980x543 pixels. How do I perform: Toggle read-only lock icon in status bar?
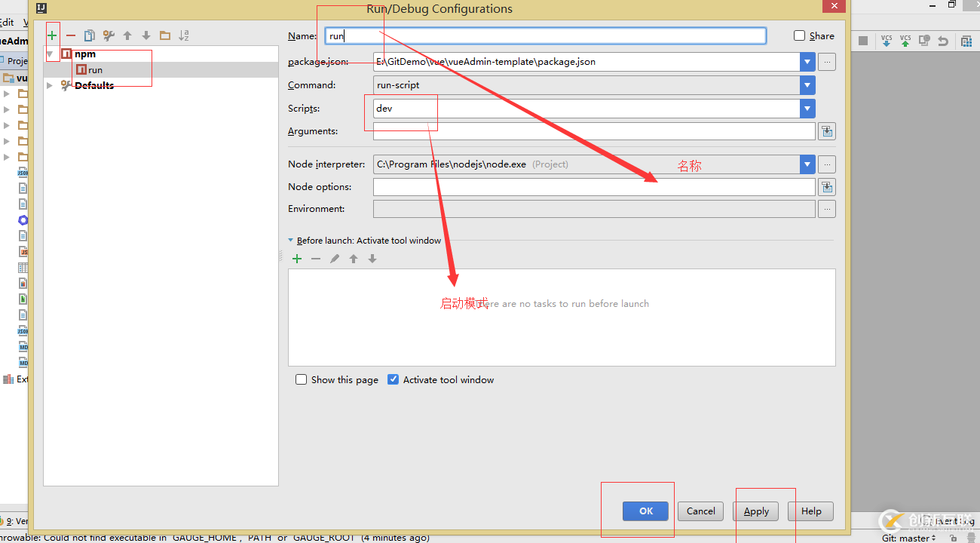tap(954, 538)
